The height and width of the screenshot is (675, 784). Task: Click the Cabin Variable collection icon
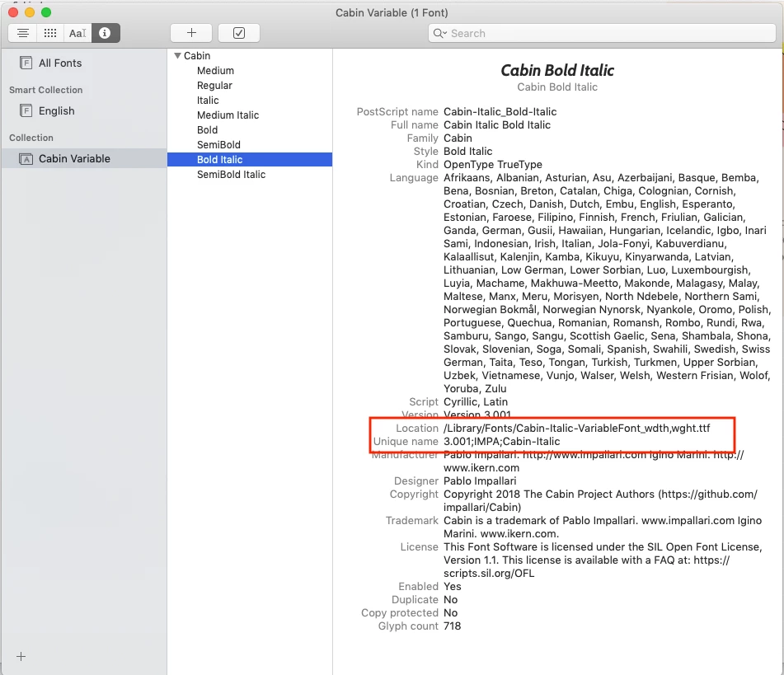click(x=26, y=159)
